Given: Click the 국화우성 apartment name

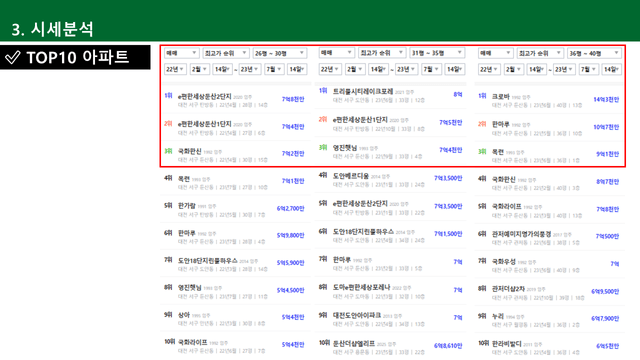Looking at the screenshot, I should [x=503, y=261].
